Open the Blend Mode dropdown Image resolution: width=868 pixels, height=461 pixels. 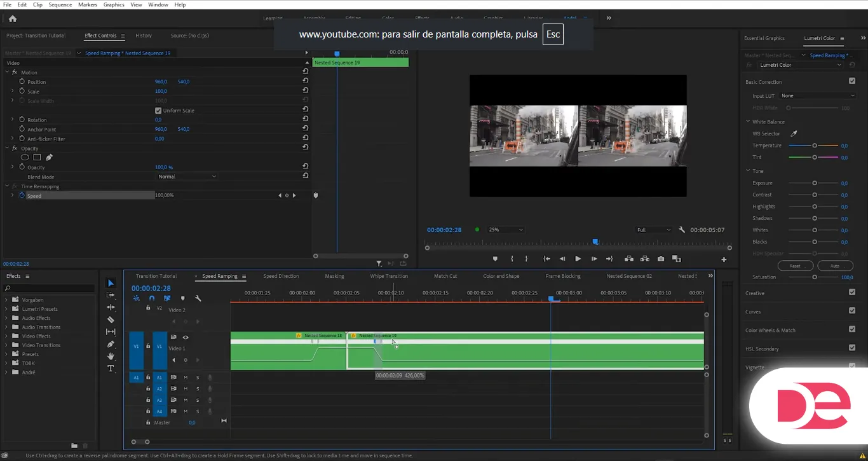click(x=187, y=177)
